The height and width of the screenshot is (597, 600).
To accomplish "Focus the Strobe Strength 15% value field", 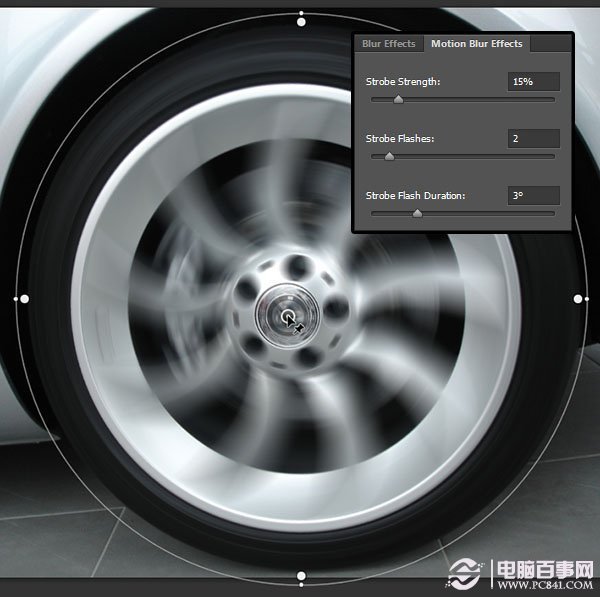I will coord(533,82).
